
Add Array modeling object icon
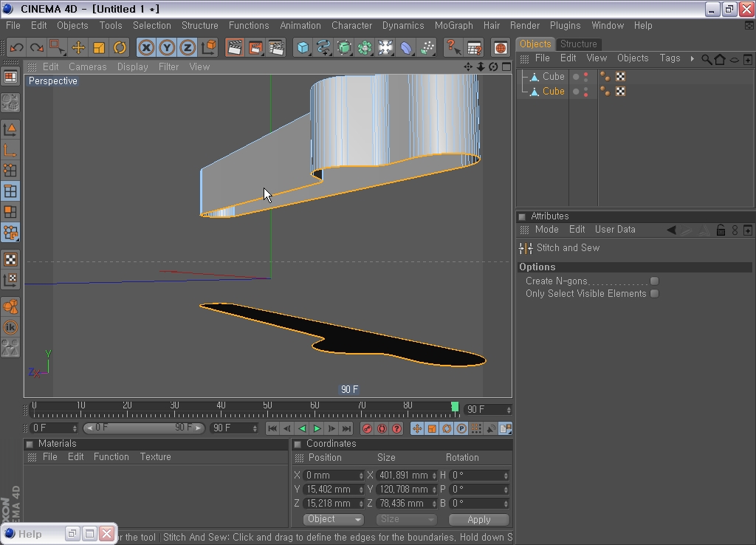[x=365, y=47]
